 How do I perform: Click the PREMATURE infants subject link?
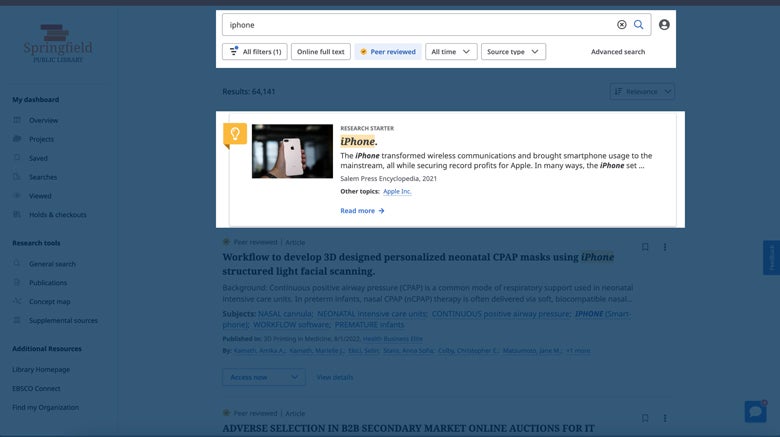click(x=370, y=325)
